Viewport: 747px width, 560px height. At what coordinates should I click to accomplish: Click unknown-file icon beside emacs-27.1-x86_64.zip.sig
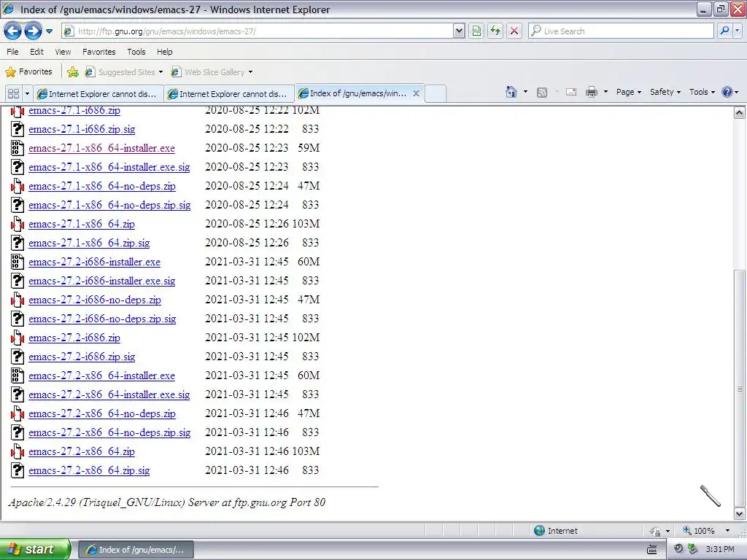tap(18, 243)
